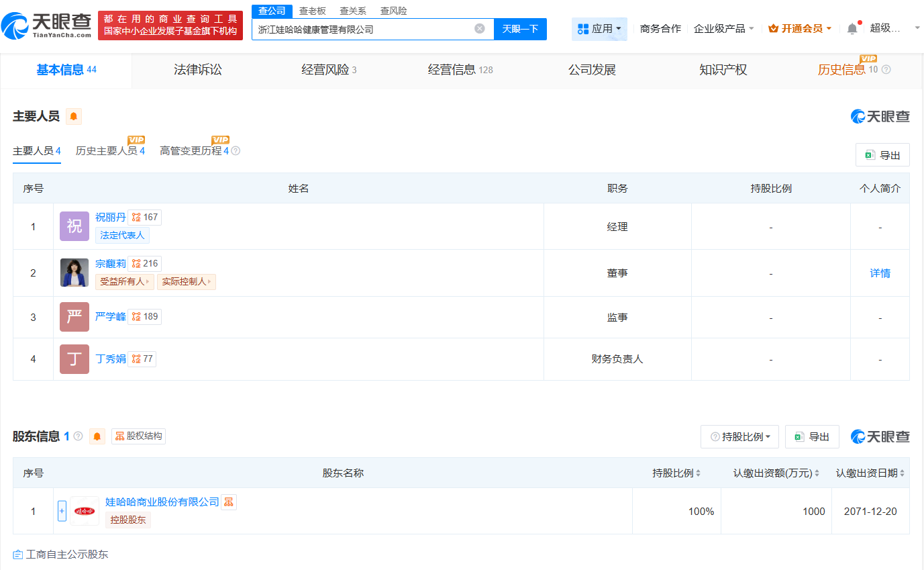
Task: Click the bell icon beside 主要人员 heading
Action: 73,115
